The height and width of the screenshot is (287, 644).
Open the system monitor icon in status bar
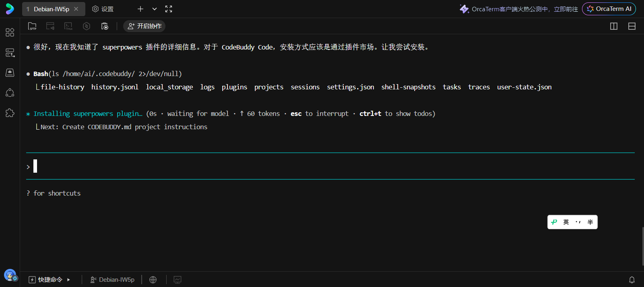pyautogui.click(x=178, y=280)
